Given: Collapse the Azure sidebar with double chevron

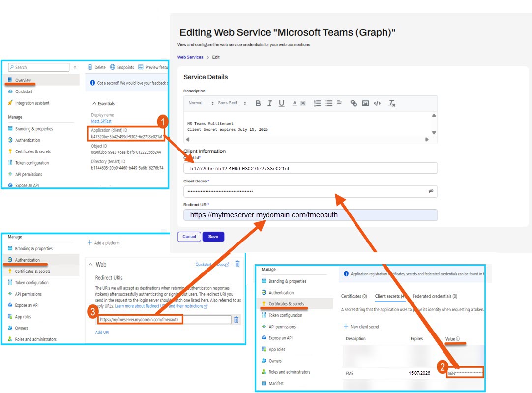Looking at the screenshot, I should point(75,67).
